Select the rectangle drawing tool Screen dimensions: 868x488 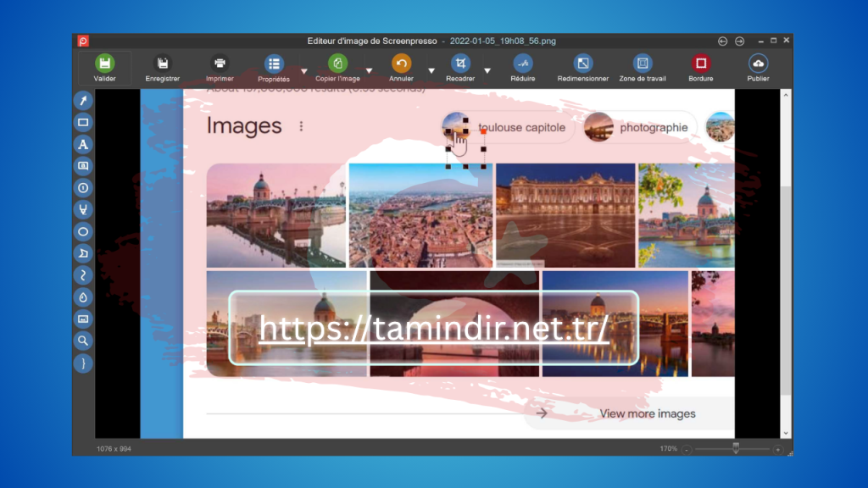point(83,122)
